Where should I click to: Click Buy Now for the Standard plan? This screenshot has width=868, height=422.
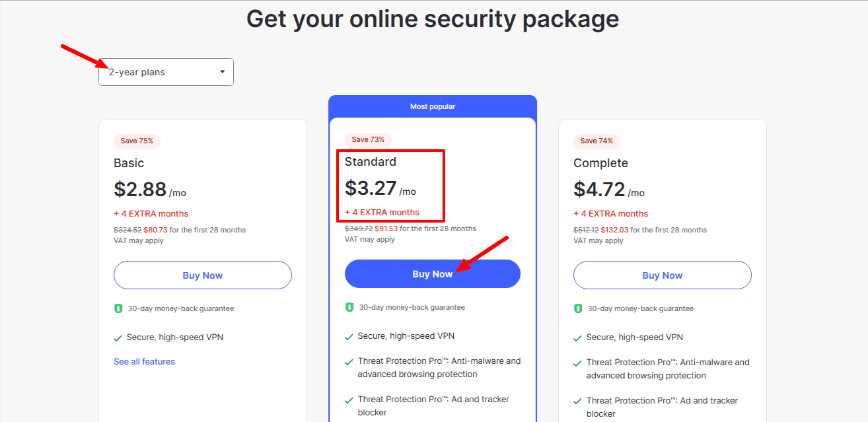click(432, 274)
